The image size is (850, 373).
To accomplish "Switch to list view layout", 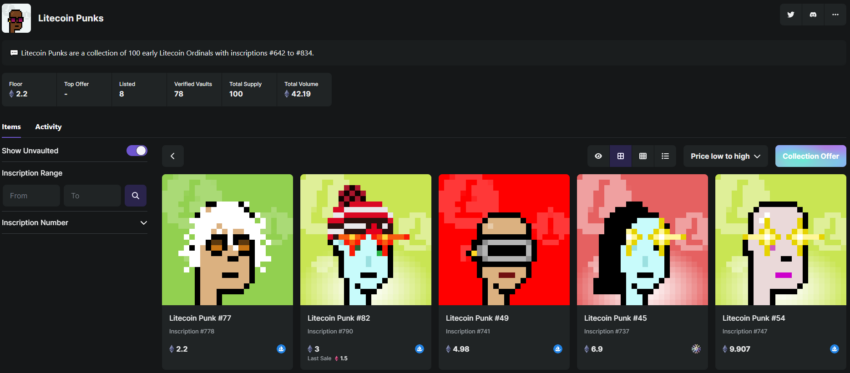I will coord(665,156).
